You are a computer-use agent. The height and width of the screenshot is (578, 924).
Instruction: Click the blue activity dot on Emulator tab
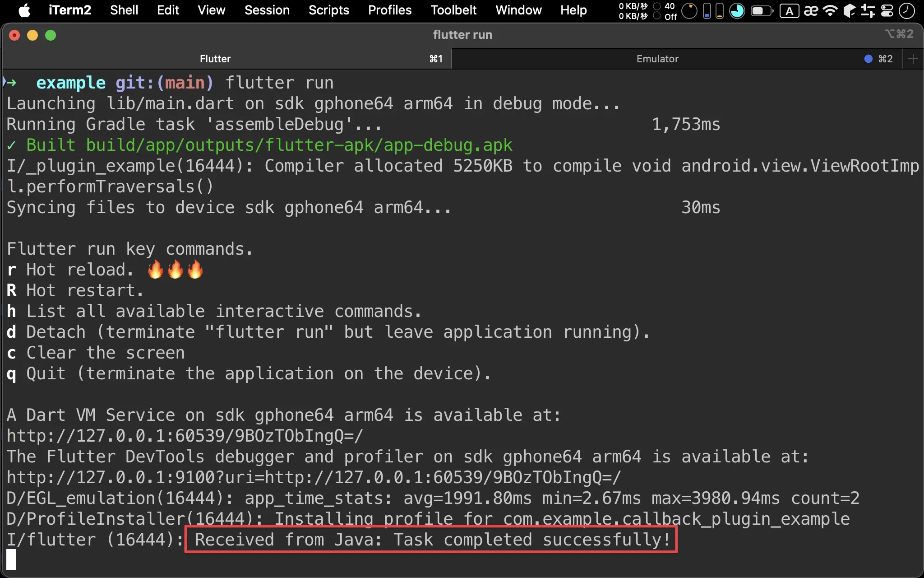(x=868, y=59)
